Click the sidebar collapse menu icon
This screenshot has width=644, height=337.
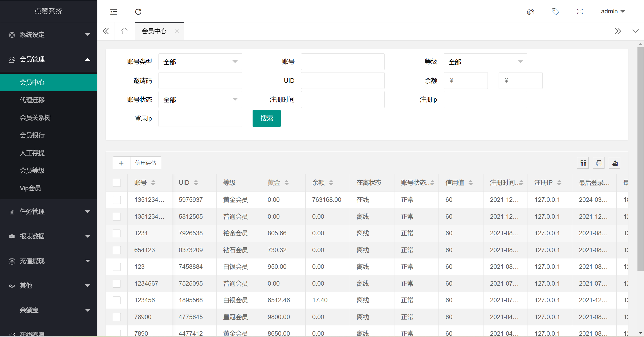coord(113,12)
